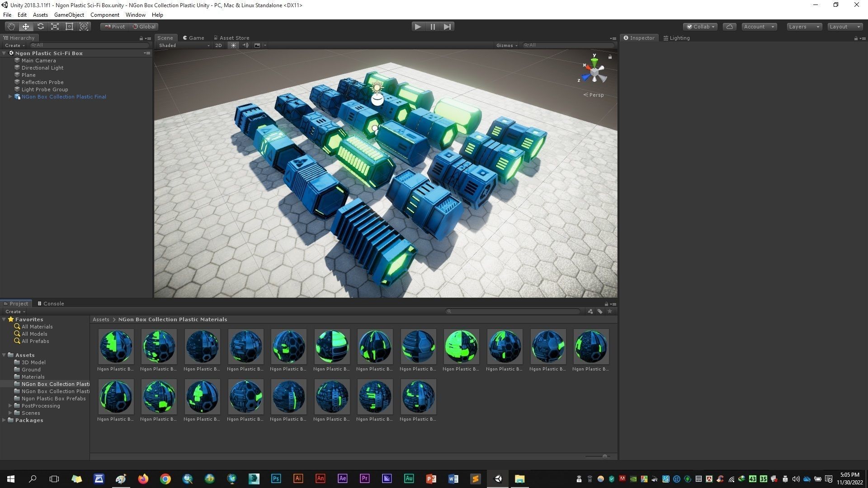Start Play mode

[x=418, y=27]
